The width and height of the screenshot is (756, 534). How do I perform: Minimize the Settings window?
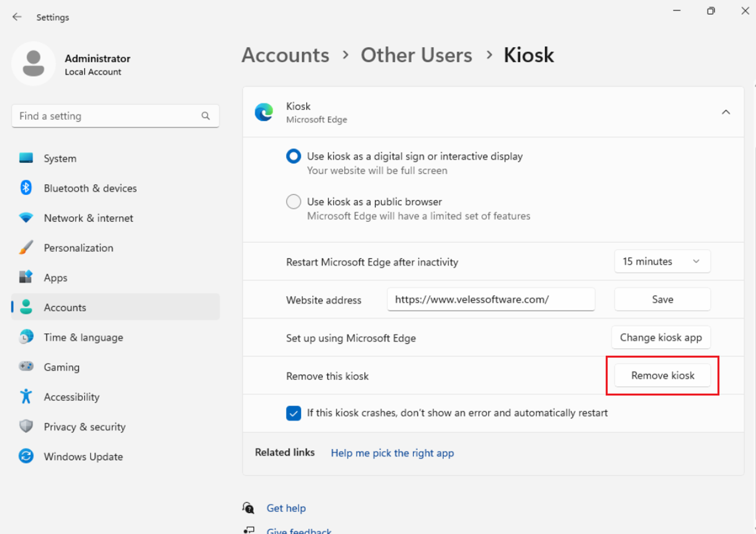tap(676, 11)
